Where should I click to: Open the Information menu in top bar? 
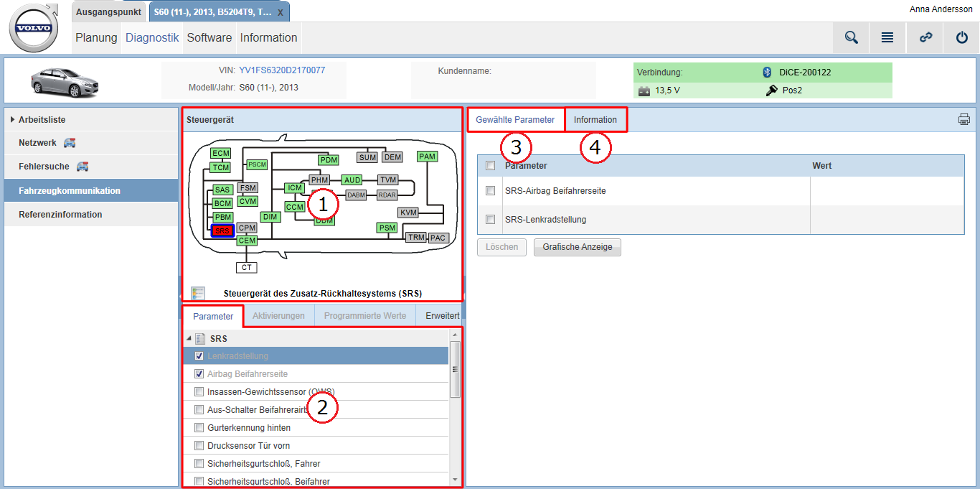(268, 38)
